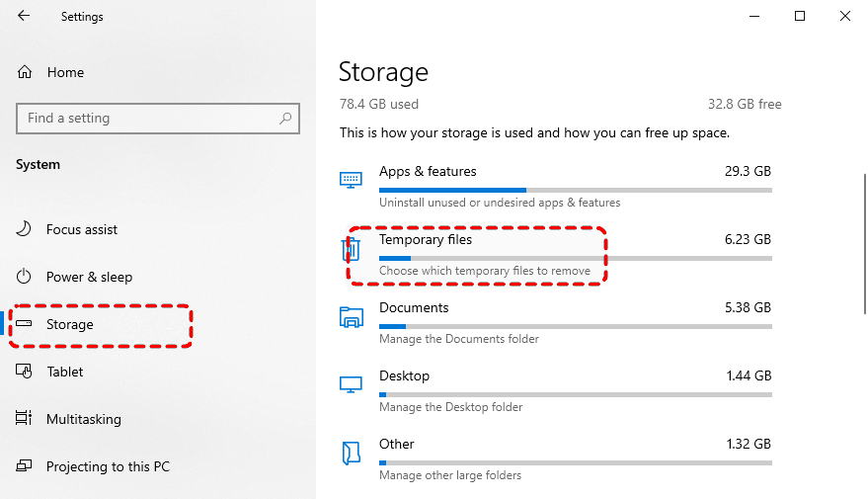Image resolution: width=868 pixels, height=499 pixels.
Task: Click the Apps & features usage bar
Action: coord(575,190)
